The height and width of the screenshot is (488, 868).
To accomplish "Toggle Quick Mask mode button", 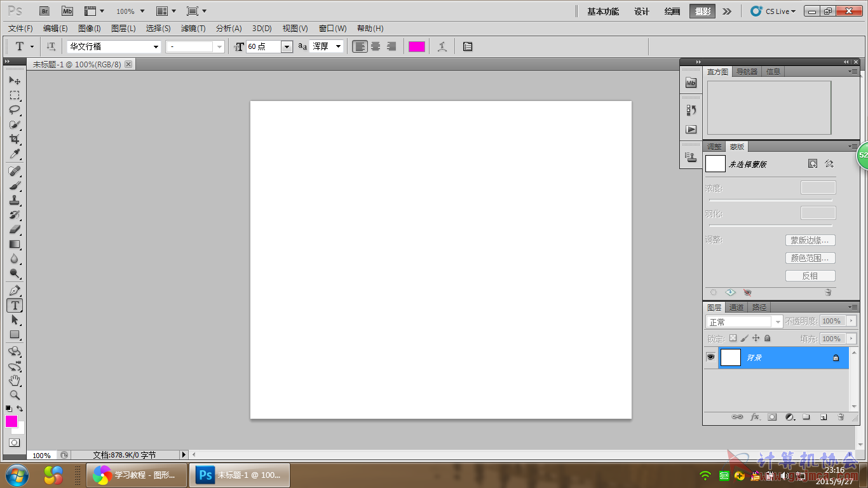I will pos(15,442).
